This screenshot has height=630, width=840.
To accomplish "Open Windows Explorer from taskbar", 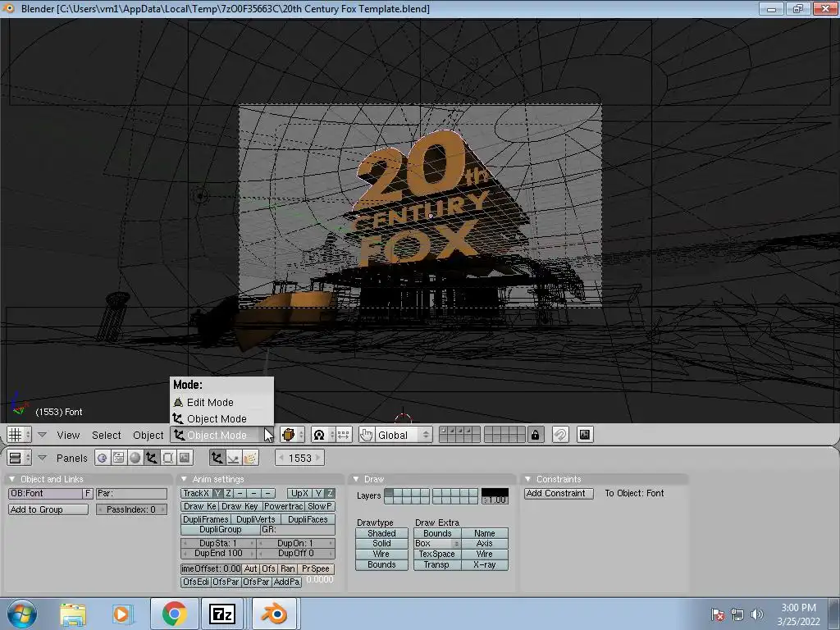I will pos(73,614).
